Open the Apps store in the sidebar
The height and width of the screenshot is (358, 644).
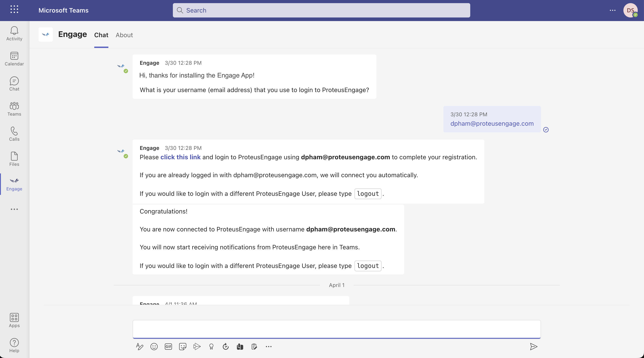tap(14, 320)
